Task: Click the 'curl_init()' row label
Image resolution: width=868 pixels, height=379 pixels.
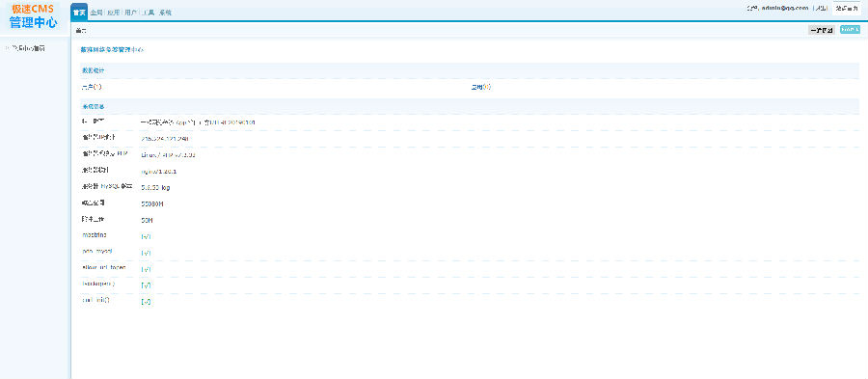Action: click(95, 300)
